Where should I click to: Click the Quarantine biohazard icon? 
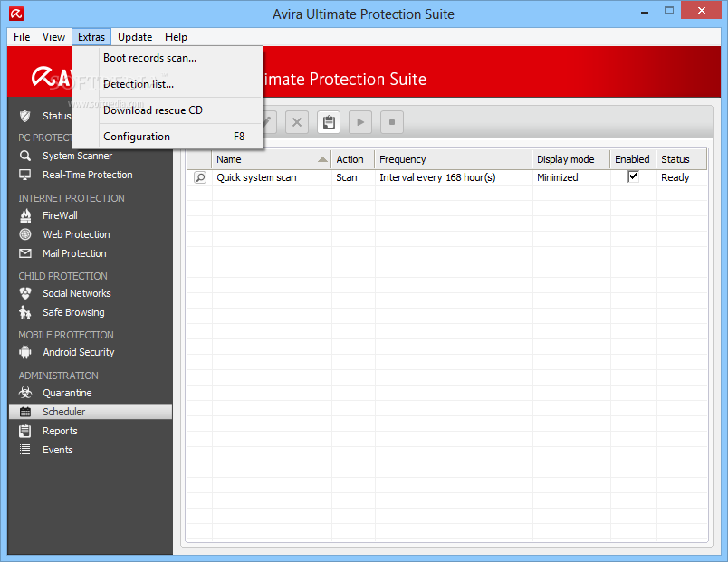pyautogui.click(x=25, y=393)
